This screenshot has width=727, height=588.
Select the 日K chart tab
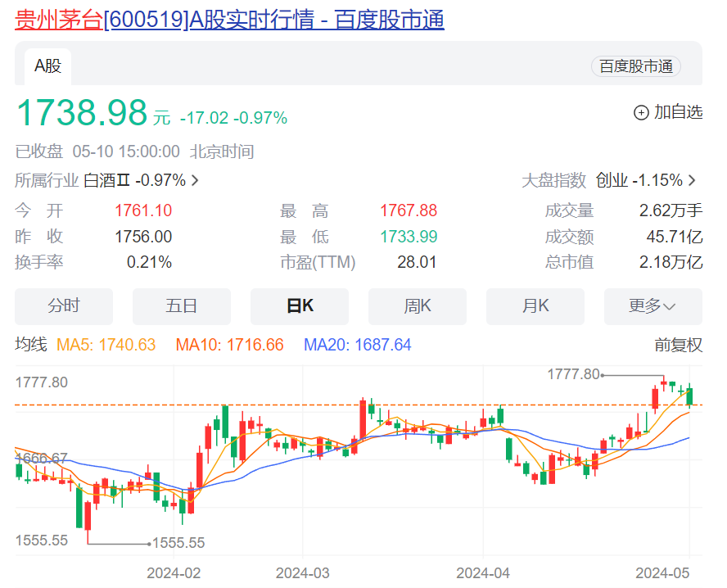300,306
